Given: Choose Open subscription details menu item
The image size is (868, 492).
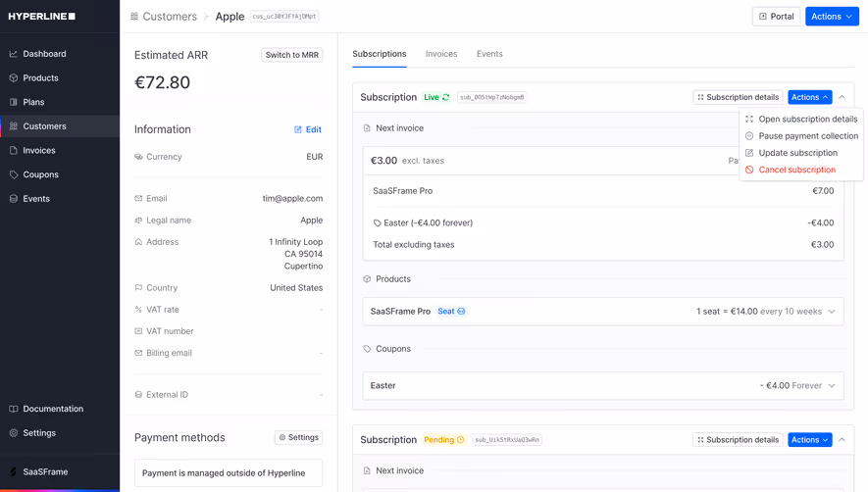Looking at the screenshot, I should (x=801, y=119).
